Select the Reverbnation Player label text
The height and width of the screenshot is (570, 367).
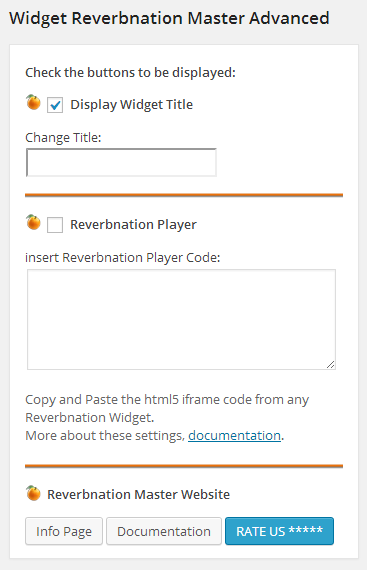pos(133,225)
